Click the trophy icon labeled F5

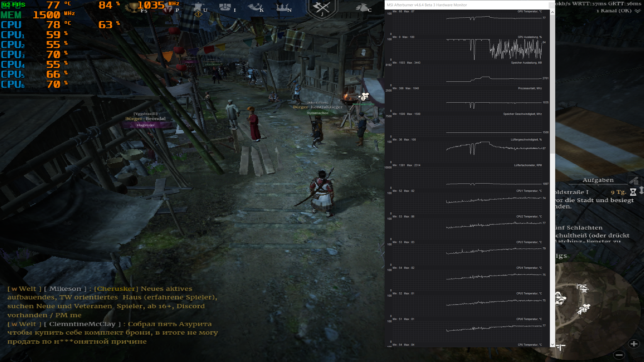pyautogui.click(x=134, y=8)
